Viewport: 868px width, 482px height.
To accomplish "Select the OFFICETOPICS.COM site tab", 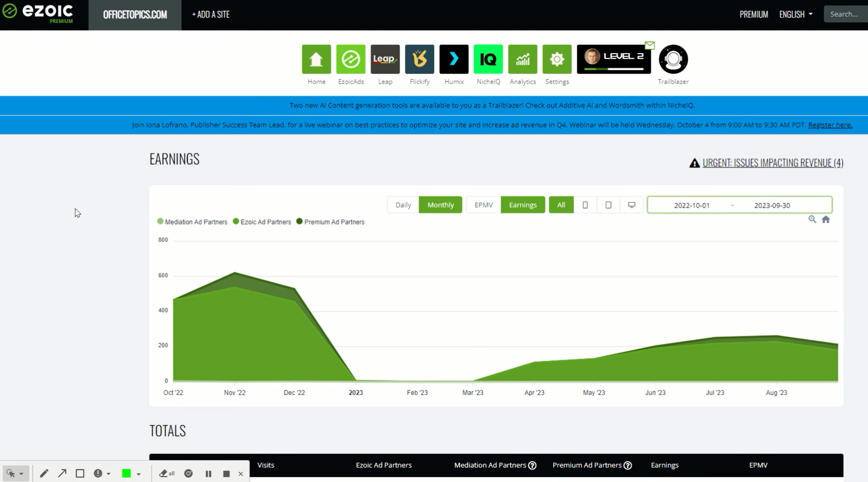I will [135, 15].
